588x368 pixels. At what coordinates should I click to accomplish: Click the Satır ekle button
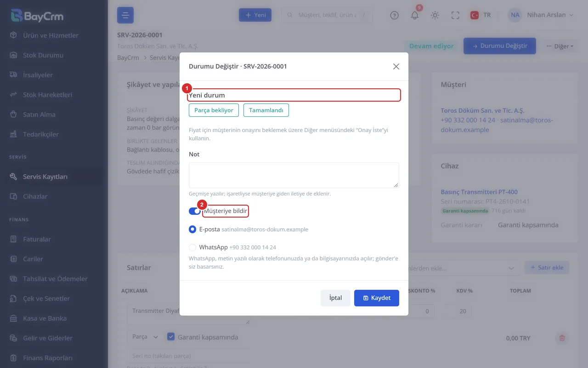click(x=547, y=268)
